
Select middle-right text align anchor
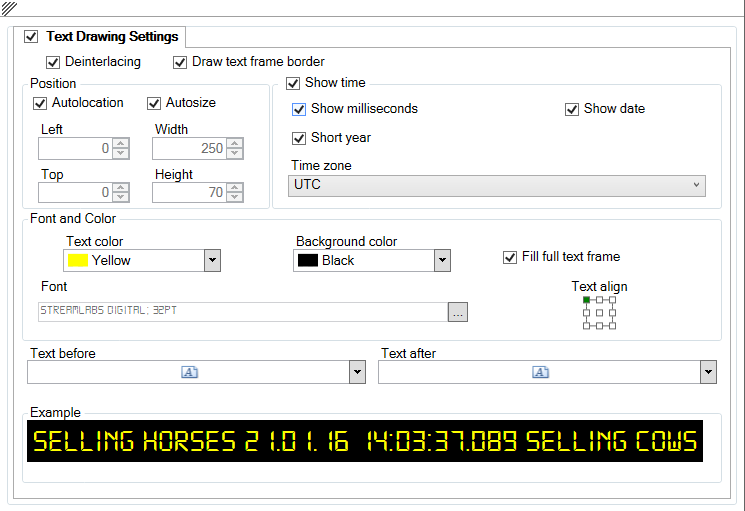[x=612, y=312]
